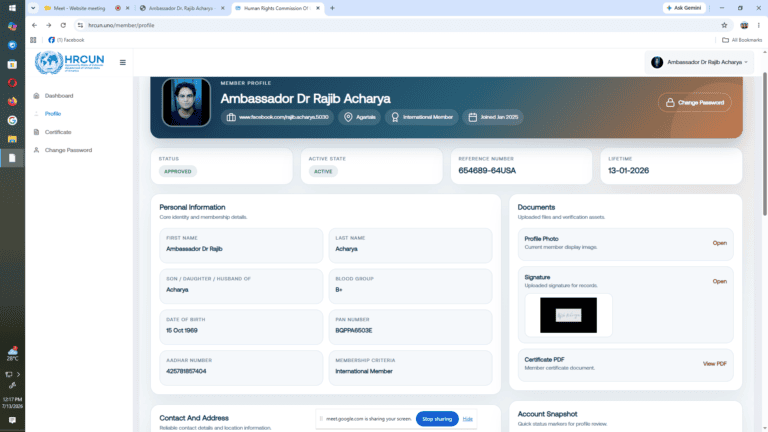Image resolution: width=768 pixels, height=432 pixels.
Task: Click the browser back arrow
Action: pos(34,25)
